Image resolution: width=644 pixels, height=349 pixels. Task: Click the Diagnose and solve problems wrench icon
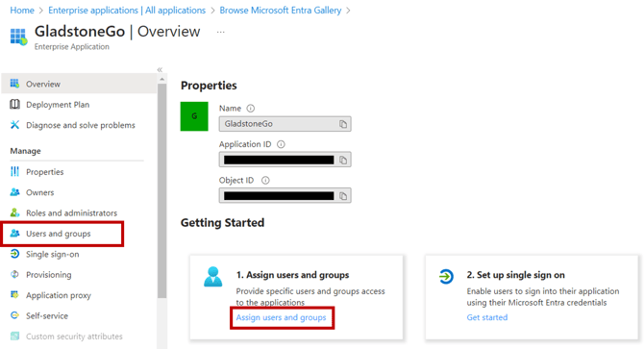(x=14, y=125)
